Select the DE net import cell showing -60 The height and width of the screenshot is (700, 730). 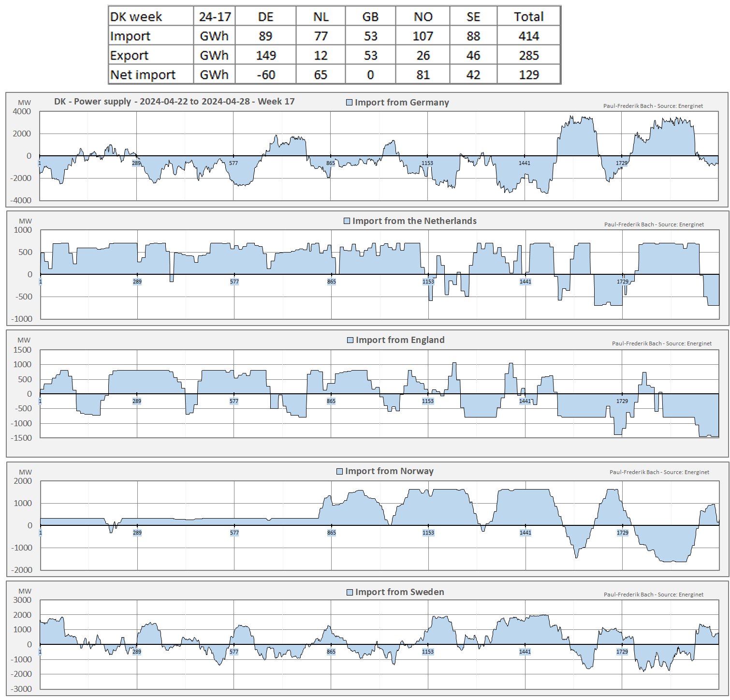265,75
